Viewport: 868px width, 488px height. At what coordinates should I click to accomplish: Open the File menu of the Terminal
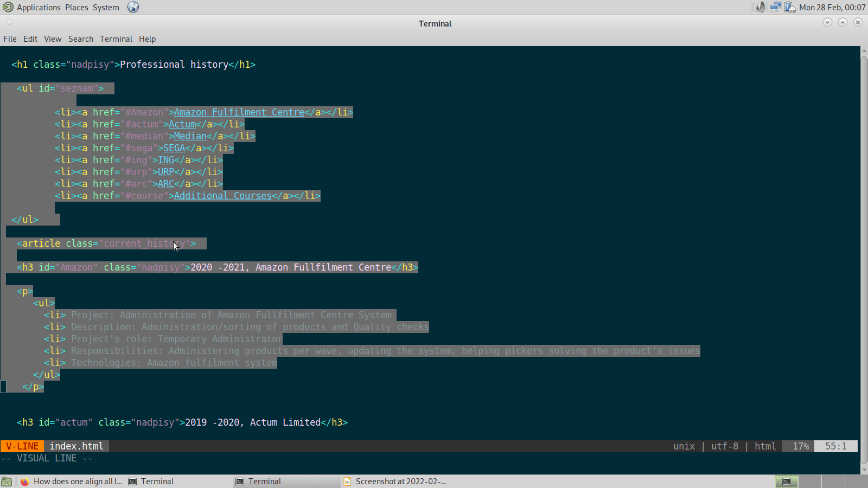10,38
